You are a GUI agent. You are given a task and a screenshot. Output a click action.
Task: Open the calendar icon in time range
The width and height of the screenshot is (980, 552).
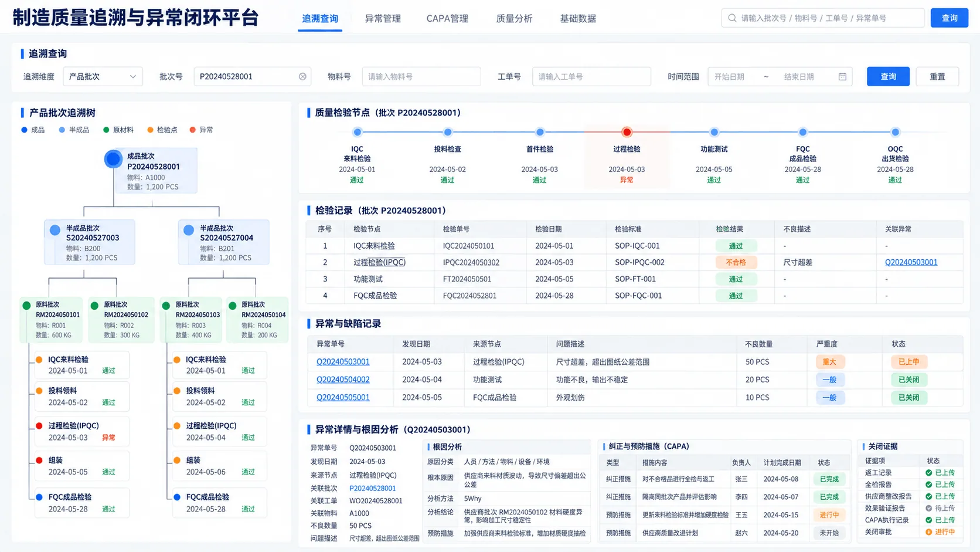point(842,77)
